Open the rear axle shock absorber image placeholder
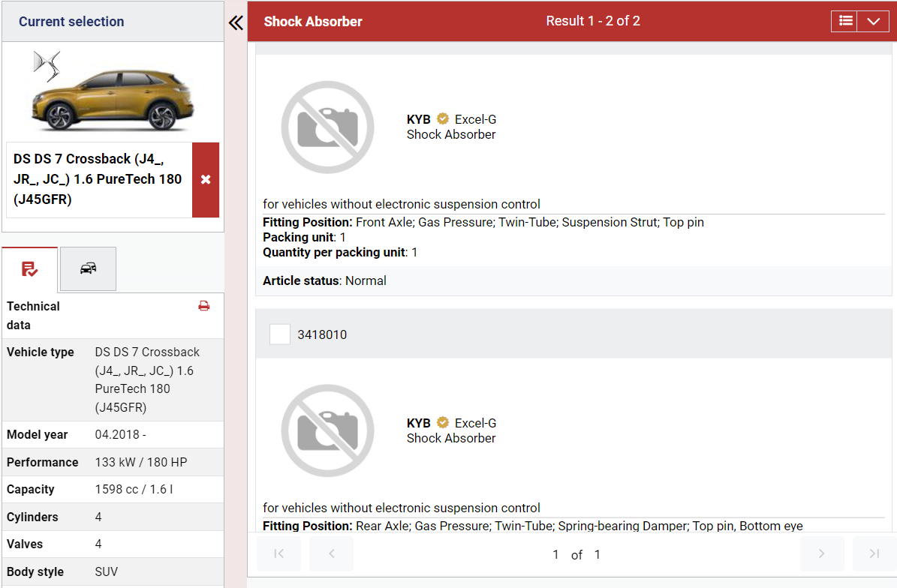Viewport: 897px width, 588px height. pos(328,430)
